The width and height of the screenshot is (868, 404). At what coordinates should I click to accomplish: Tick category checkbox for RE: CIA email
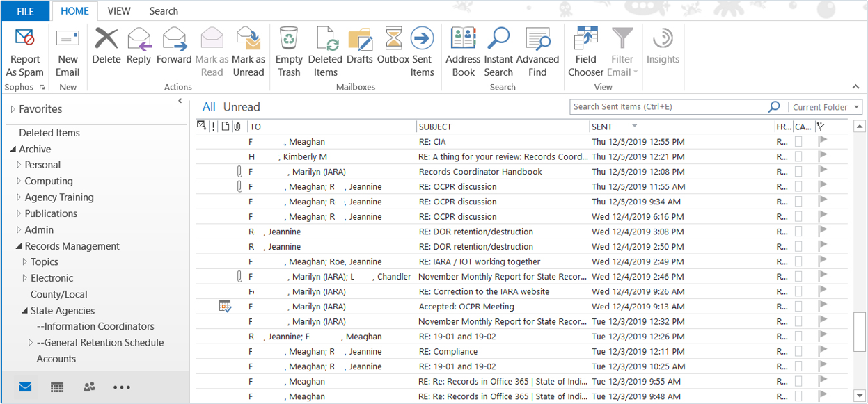(x=799, y=141)
